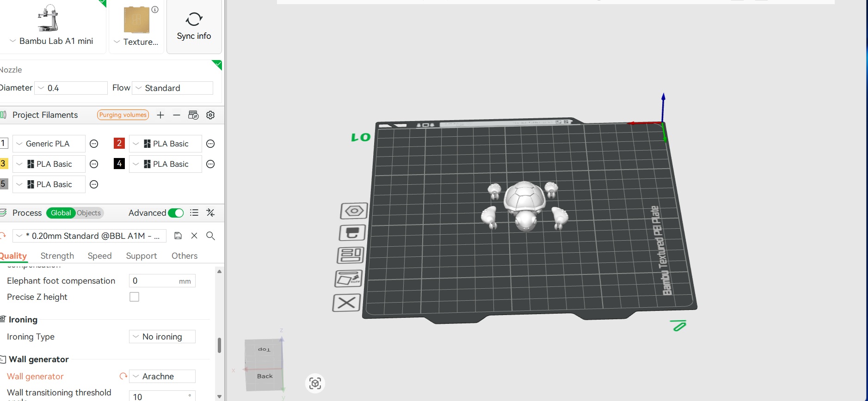Edit filament 2 PLA Basic preset
Viewport: 868px width, 401px height.
(210, 144)
